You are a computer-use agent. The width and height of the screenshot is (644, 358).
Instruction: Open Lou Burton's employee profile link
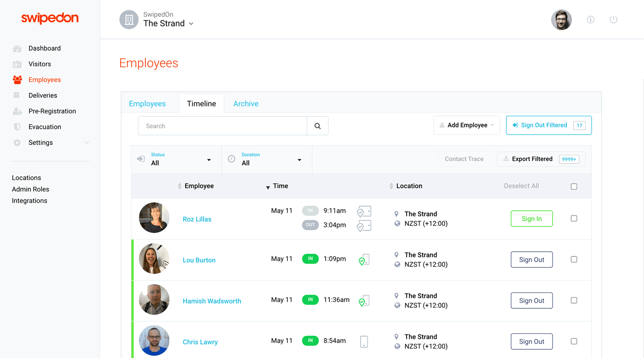[x=199, y=260]
